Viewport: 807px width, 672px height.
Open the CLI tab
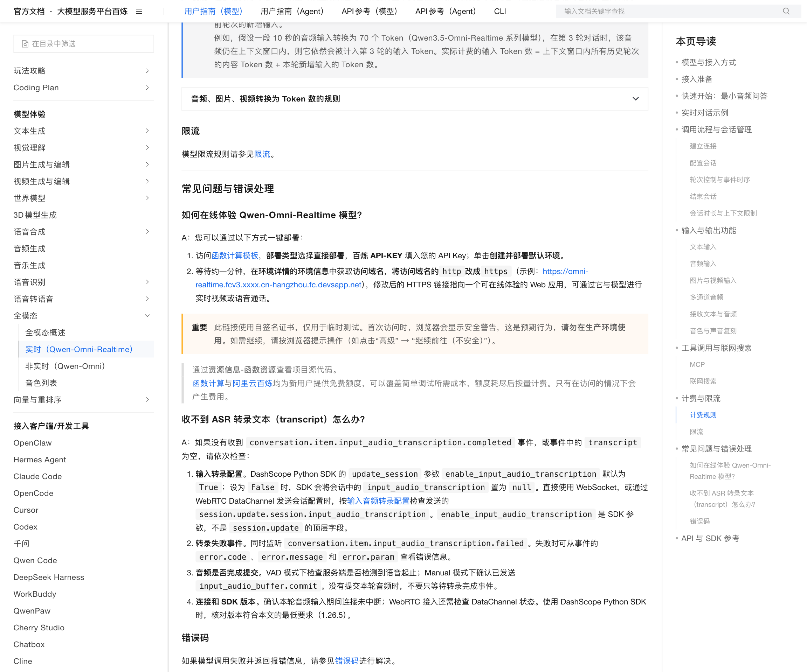click(x=500, y=12)
